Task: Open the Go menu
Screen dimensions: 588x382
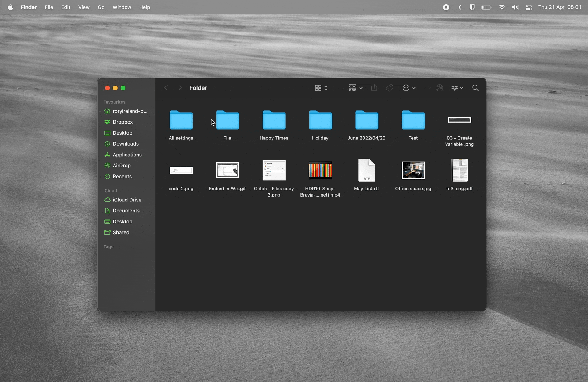Action: coord(101,7)
